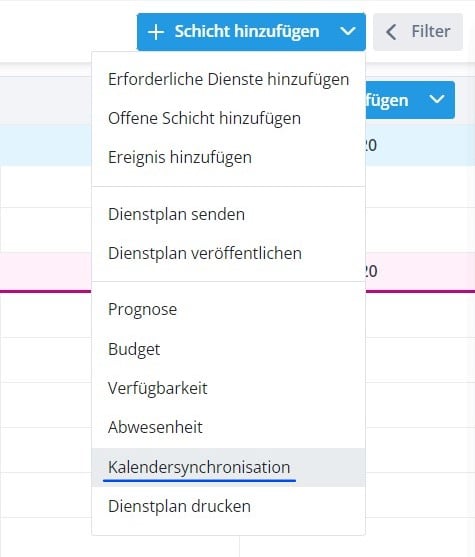Open the Filter panel button
Viewport: 475px width, 557px height.
point(418,32)
